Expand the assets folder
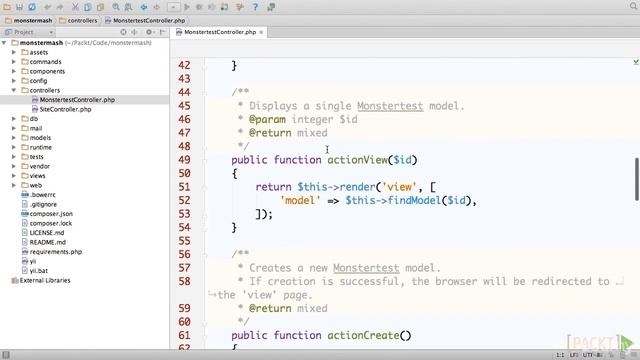Image resolution: width=640 pixels, height=360 pixels. pos(14,52)
